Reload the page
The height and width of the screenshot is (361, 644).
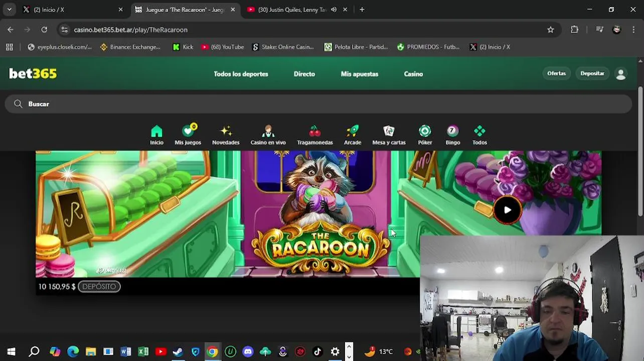44,30
